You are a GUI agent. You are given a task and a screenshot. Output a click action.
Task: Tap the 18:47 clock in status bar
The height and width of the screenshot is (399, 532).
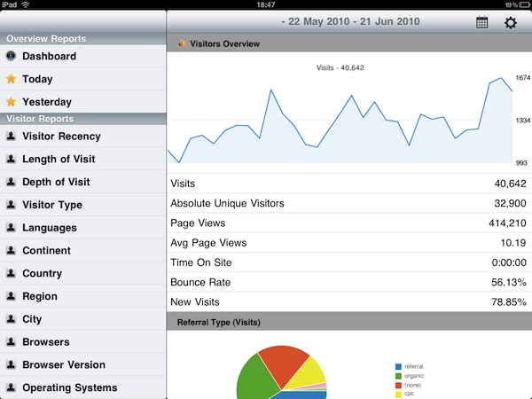(x=266, y=4)
